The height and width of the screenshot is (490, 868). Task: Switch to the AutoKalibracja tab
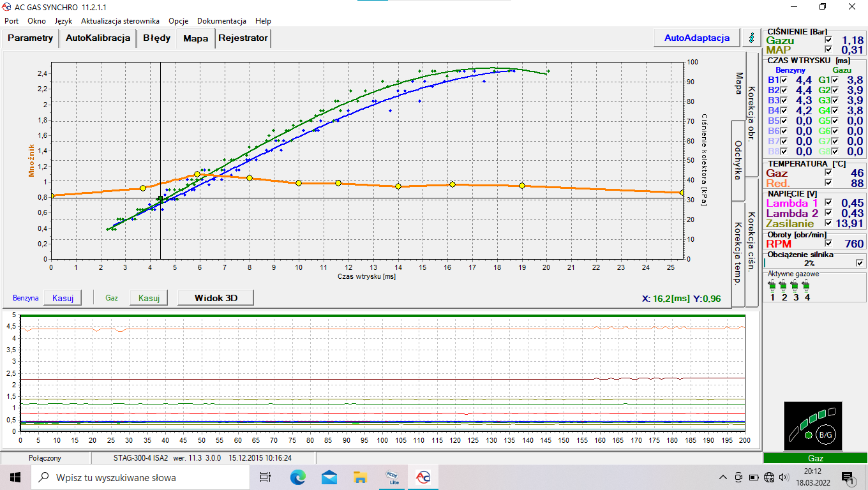(x=98, y=38)
